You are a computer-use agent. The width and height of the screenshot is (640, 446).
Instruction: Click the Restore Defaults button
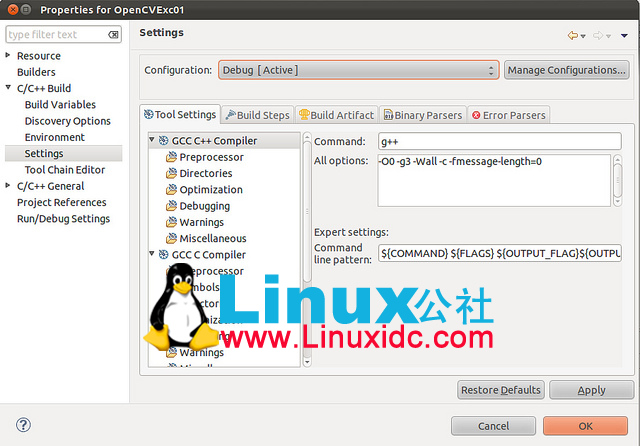[x=501, y=390]
